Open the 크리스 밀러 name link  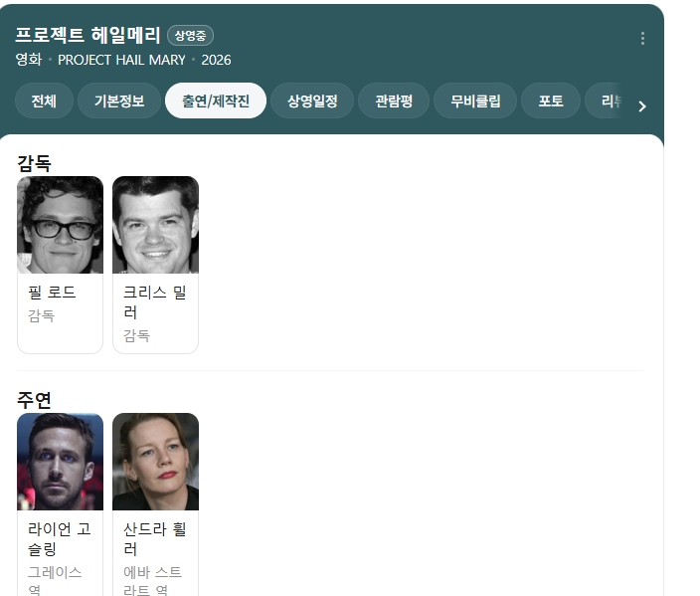(x=154, y=301)
